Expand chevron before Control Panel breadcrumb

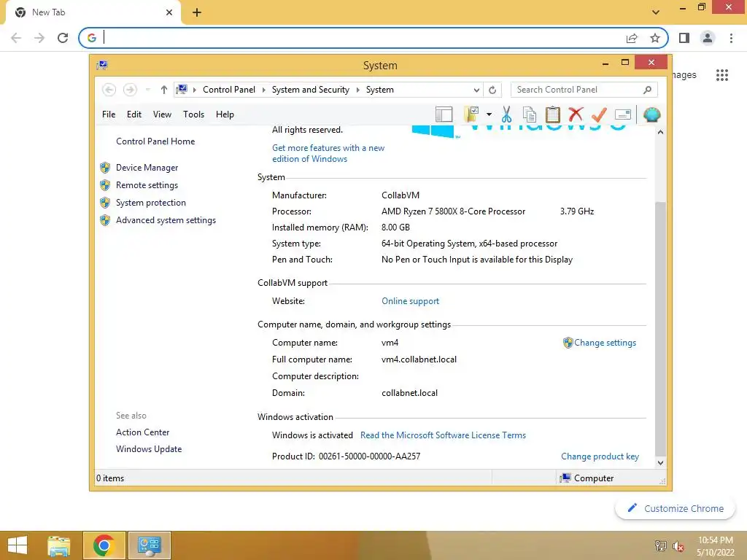(x=194, y=90)
